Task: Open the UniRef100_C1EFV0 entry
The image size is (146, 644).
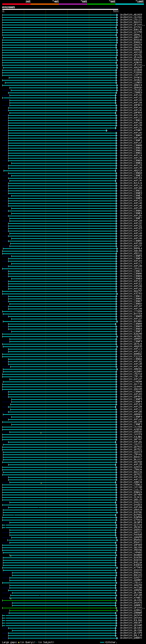Action: [x=131, y=75]
